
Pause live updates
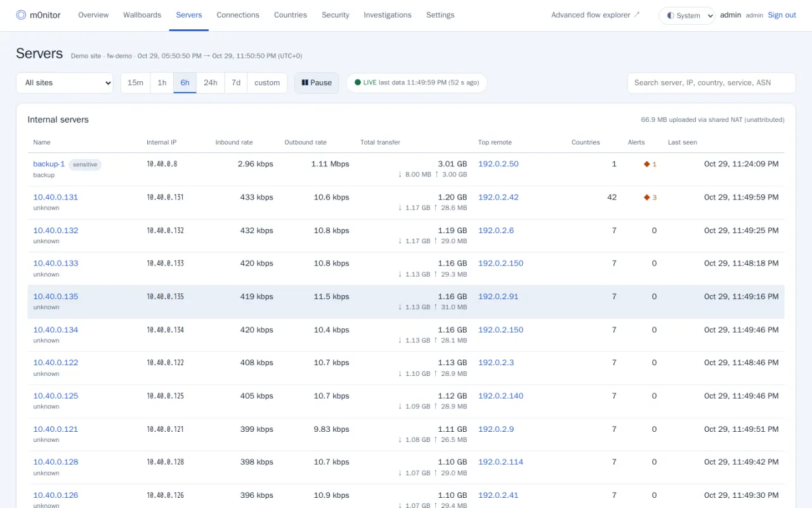[x=317, y=83]
